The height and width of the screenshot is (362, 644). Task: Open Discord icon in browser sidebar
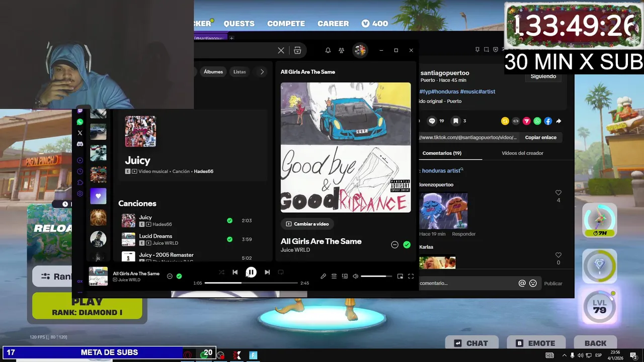(x=80, y=144)
